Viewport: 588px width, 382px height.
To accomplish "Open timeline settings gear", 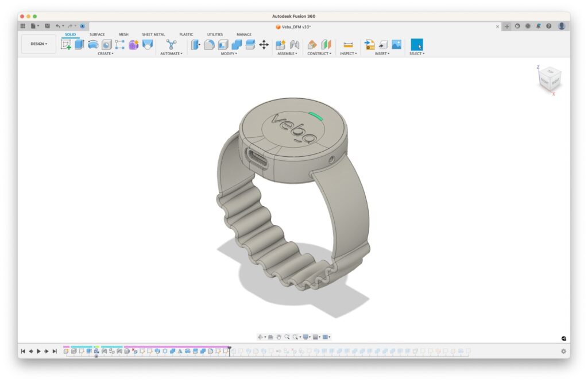I will (563, 351).
